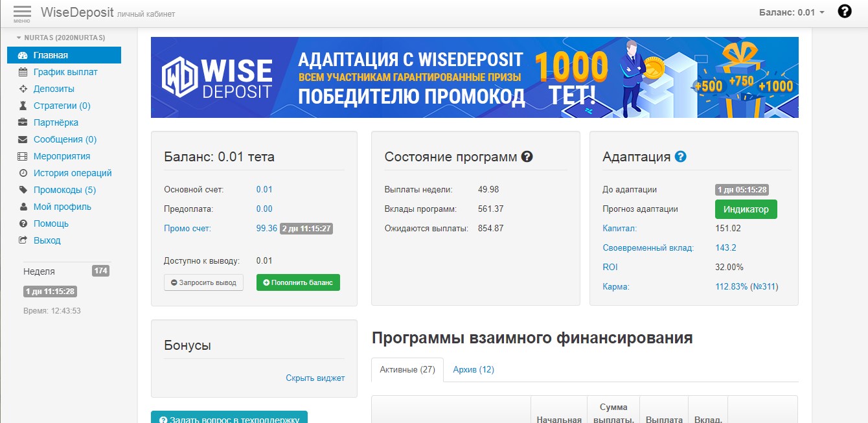The width and height of the screenshot is (868, 423).
Task: Click the tag icon for Промокоды
Action: pos(23,190)
